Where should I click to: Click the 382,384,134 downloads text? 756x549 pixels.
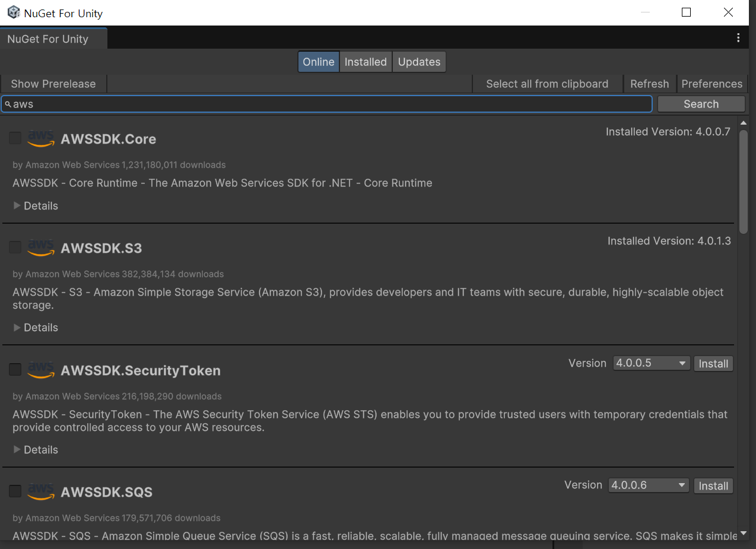pos(173,274)
